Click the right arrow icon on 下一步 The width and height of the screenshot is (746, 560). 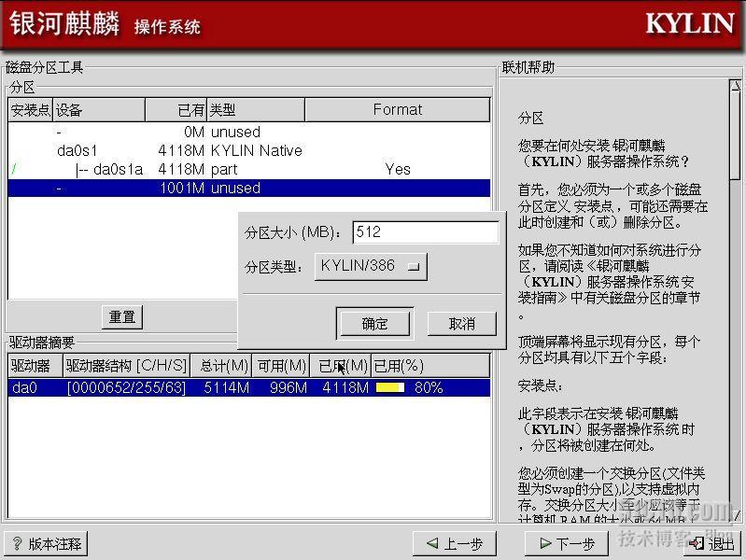click(545, 543)
